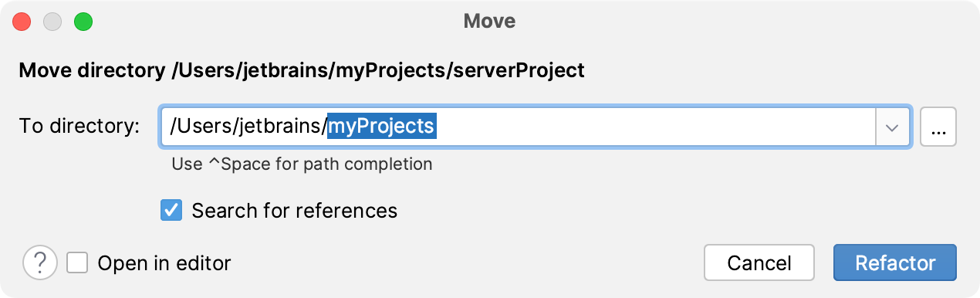980x298 pixels.
Task: Click the '^Space for path completion' hint
Action: click(302, 164)
